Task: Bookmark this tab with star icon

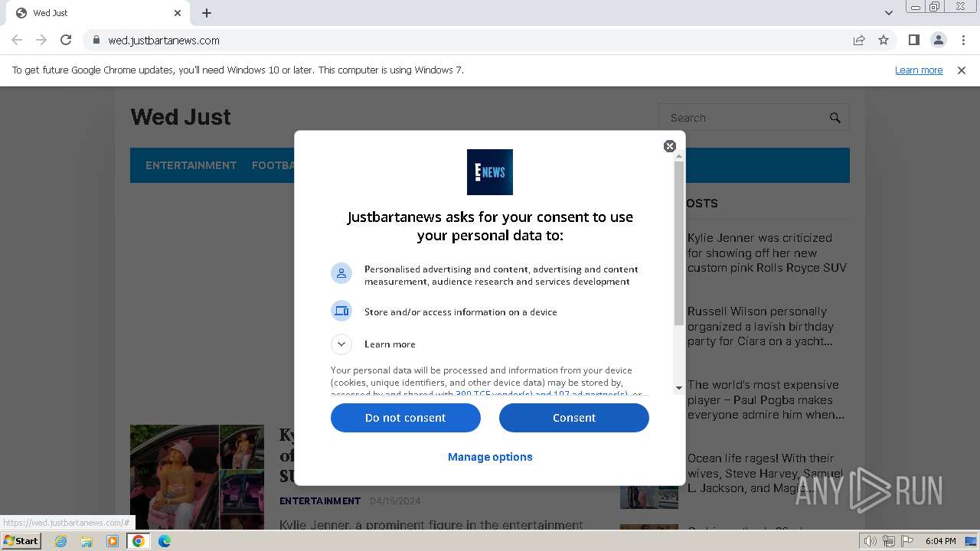Action: pyautogui.click(x=884, y=40)
